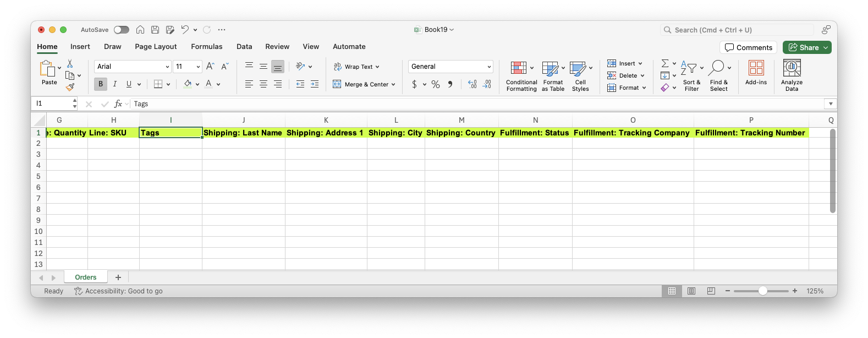Click the Share button
868x338 pixels.
(806, 47)
